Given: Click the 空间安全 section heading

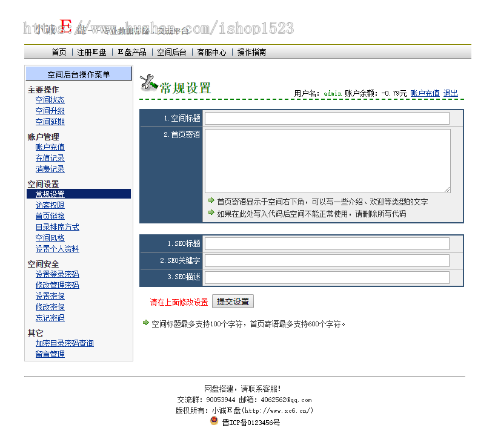Looking at the screenshot, I should 43,264.
